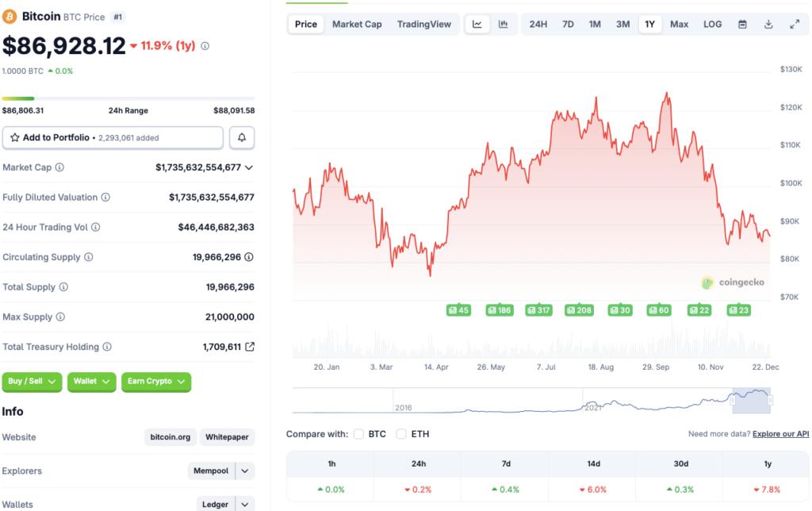The width and height of the screenshot is (812, 511).
Task: Click the right handle of range navigator
Action: point(770,401)
